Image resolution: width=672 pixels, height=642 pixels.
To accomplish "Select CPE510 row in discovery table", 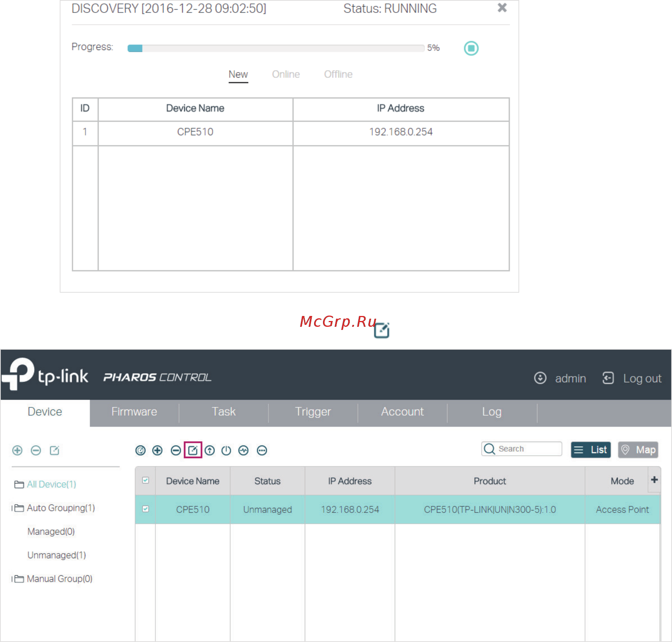I will coord(291,132).
